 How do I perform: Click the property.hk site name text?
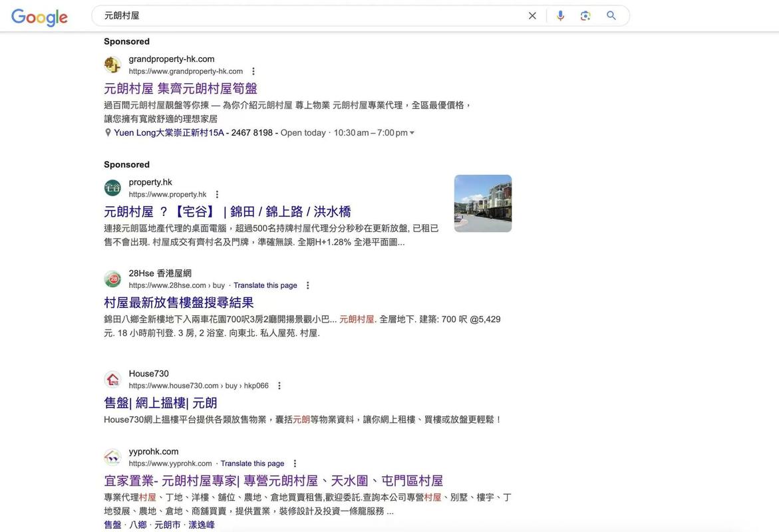[x=150, y=182]
